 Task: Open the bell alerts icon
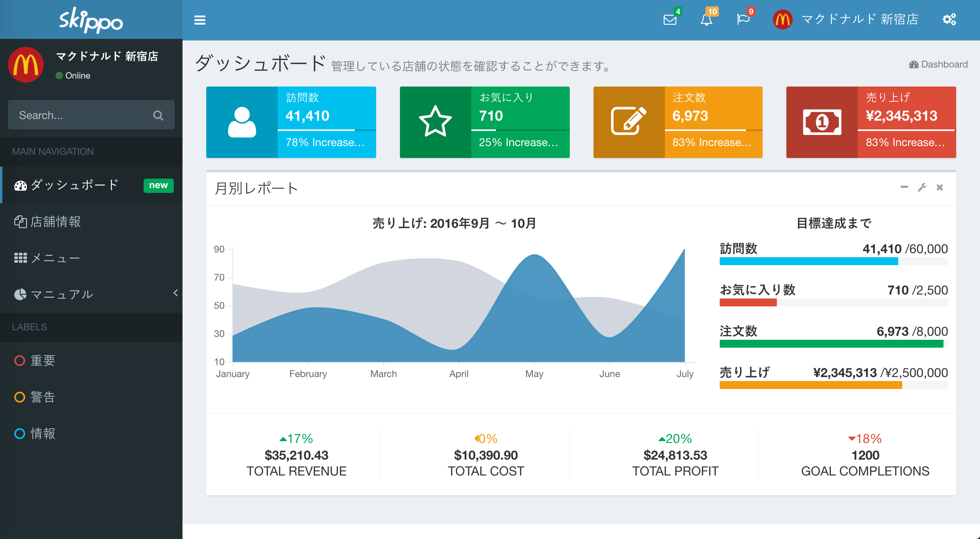[x=706, y=19]
